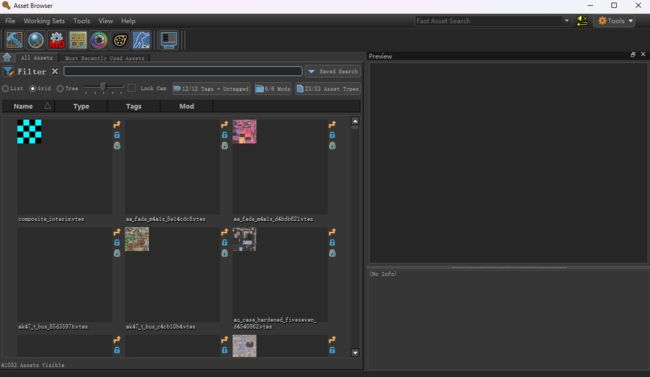
Task: Click blue lock icon on ak47_t_bus_c4cb10b4 asset
Action: [x=224, y=243]
